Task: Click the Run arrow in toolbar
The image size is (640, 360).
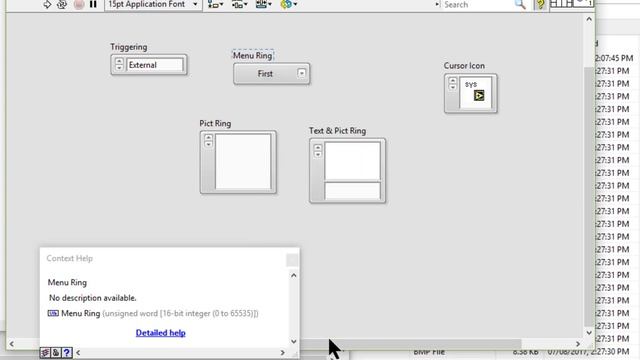Action: 47,4
